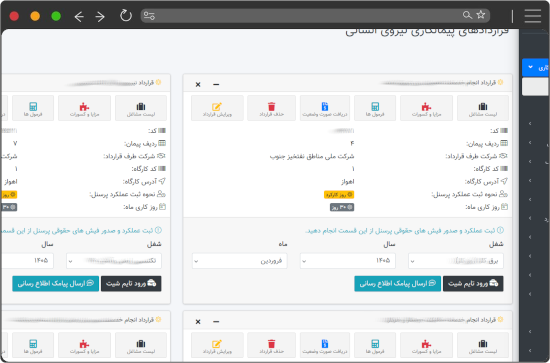Click ارسال پیامک اطلاع رسانی in row ۴ card
The width and height of the screenshot is (550, 363).
(x=397, y=283)
